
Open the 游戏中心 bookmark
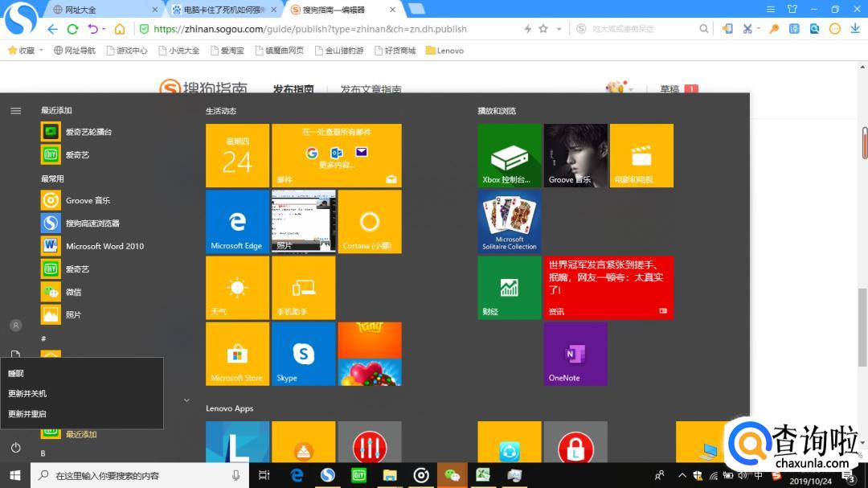[x=127, y=51]
